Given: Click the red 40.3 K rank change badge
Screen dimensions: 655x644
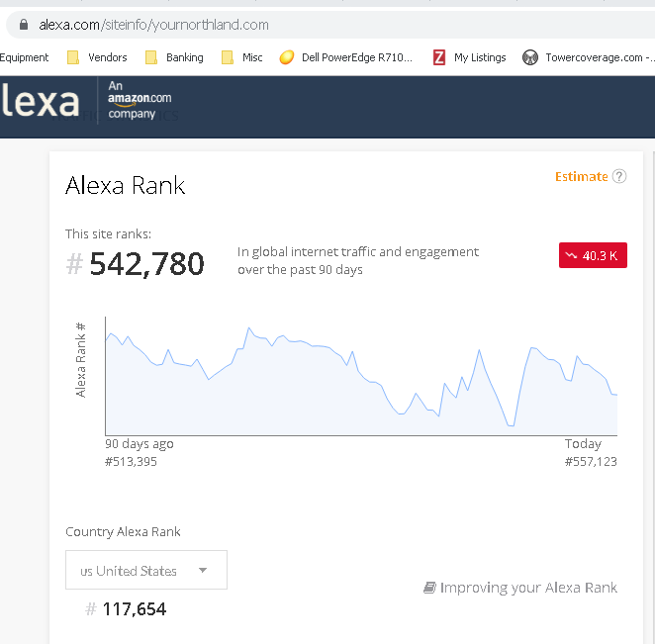Looking at the screenshot, I should coord(593,255).
